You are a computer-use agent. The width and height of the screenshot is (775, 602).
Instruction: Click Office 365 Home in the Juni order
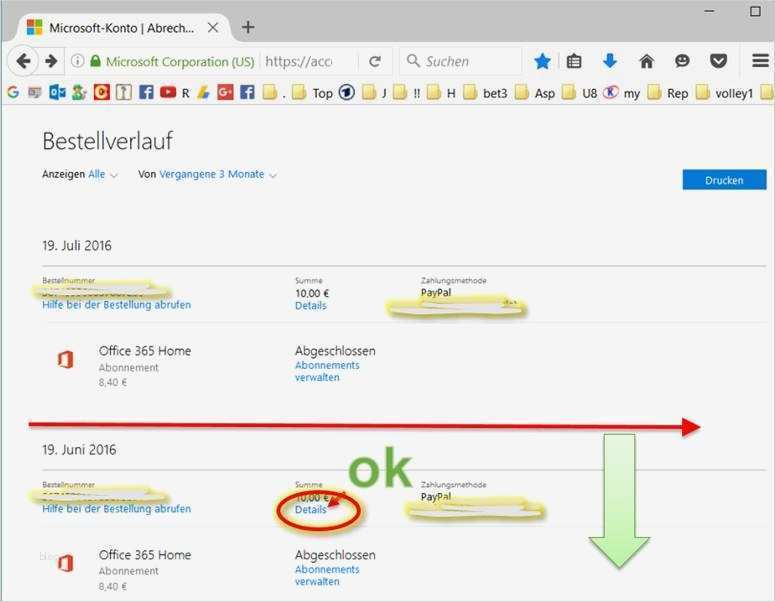point(145,555)
